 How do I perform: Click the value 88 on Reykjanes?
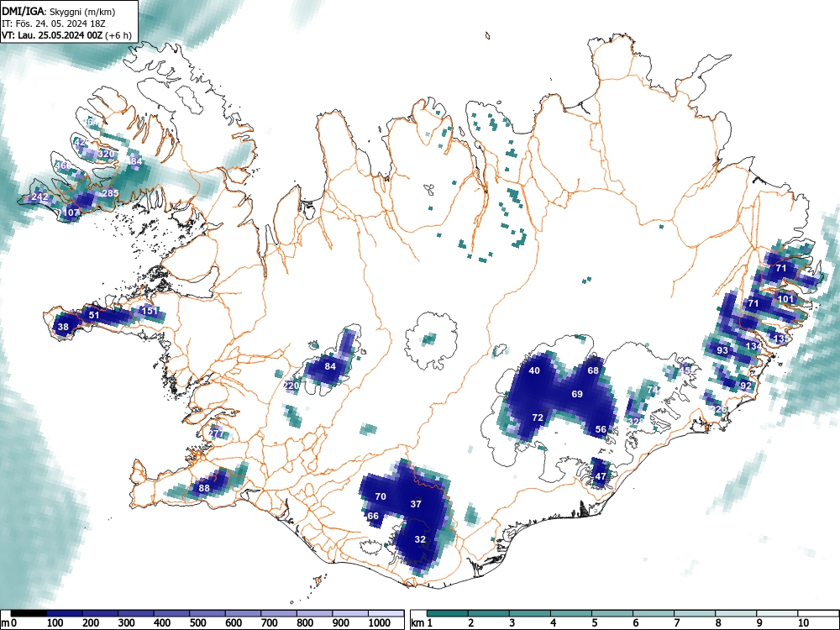click(204, 488)
